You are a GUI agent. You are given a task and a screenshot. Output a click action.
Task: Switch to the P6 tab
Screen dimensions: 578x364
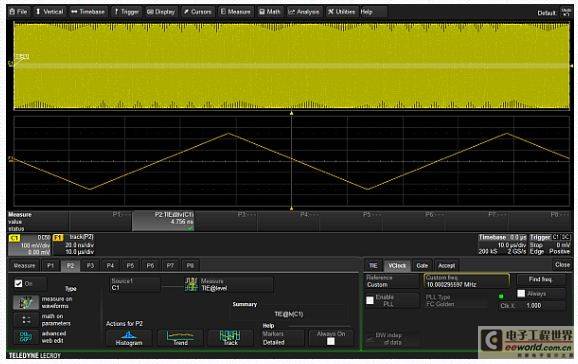[x=150, y=266]
